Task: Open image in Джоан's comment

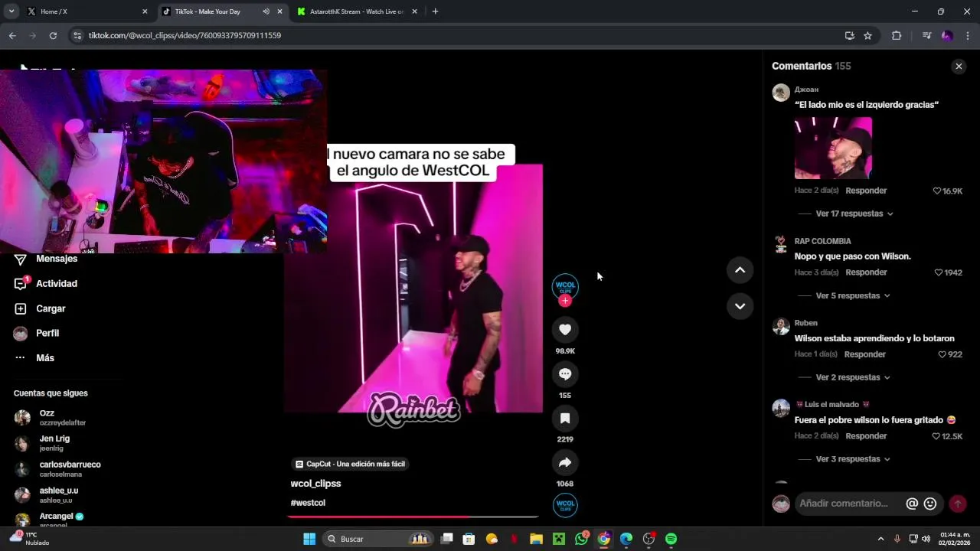Action: pyautogui.click(x=833, y=148)
